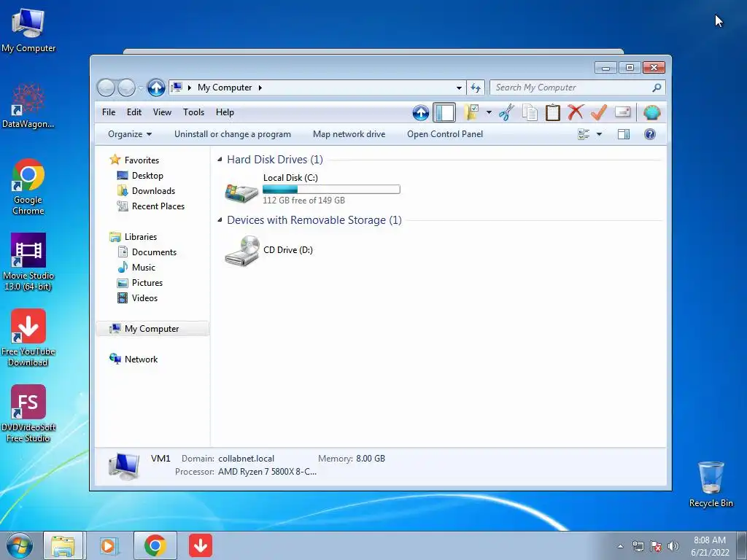Click the Refresh button next to address bar

pos(476,87)
